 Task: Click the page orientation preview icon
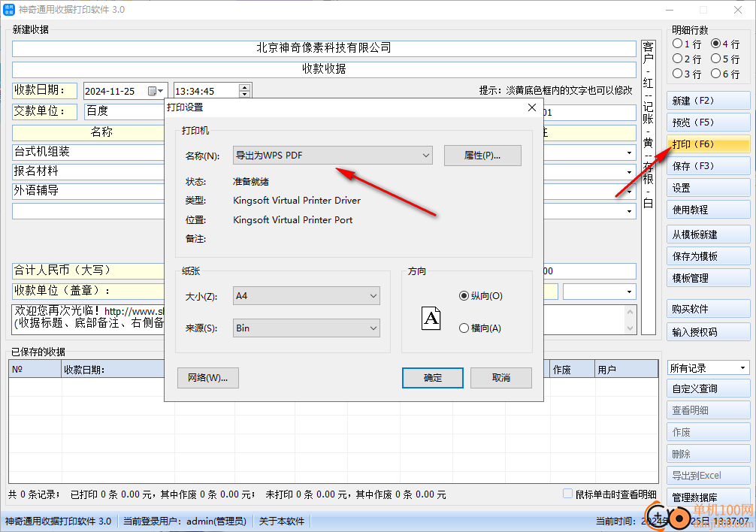coord(431,318)
